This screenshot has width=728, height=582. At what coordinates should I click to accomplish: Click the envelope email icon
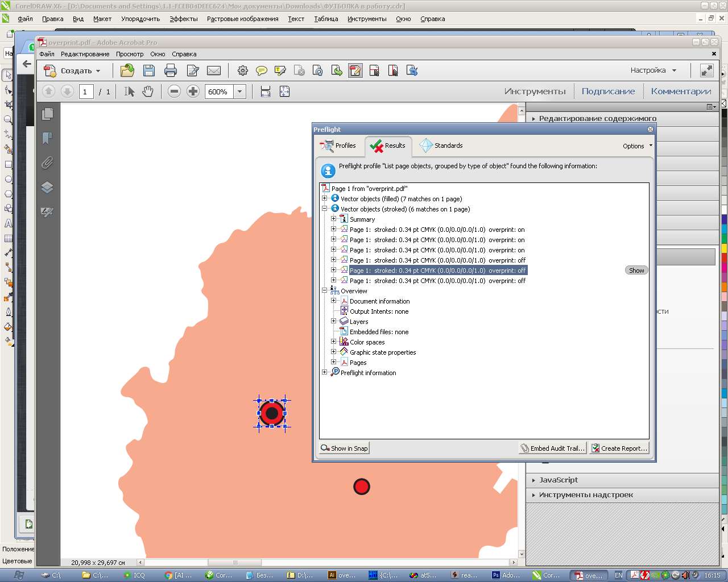(214, 70)
